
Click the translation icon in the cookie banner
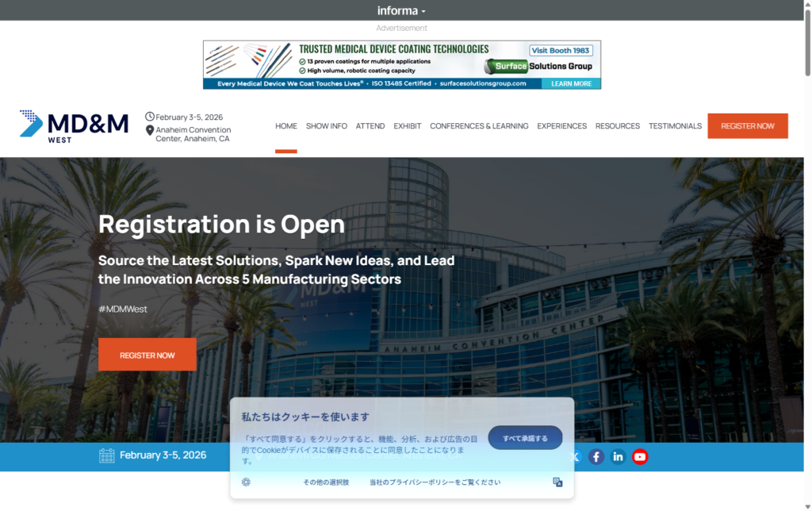pyautogui.click(x=557, y=482)
